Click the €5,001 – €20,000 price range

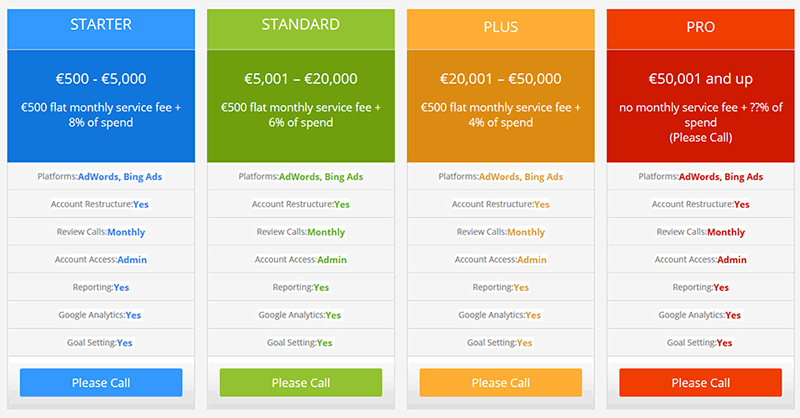(x=301, y=79)
